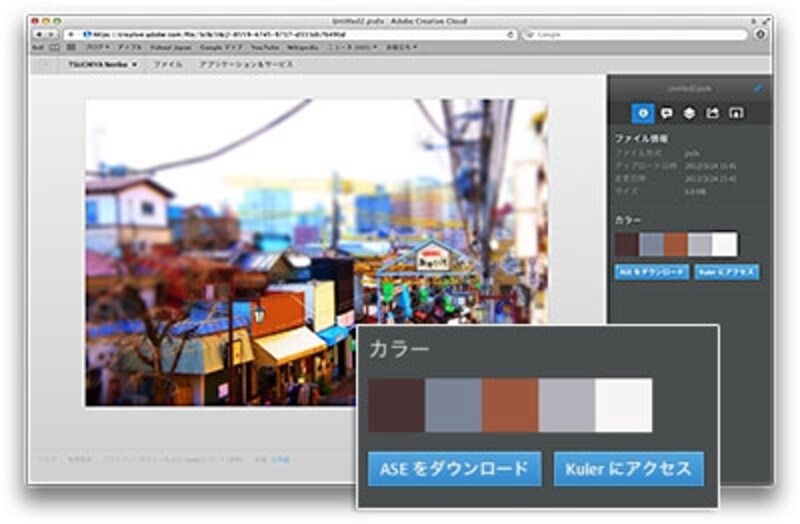Click the blue link in the page footer
Viewport: 800px width, 524px height.
coord(280,460)
